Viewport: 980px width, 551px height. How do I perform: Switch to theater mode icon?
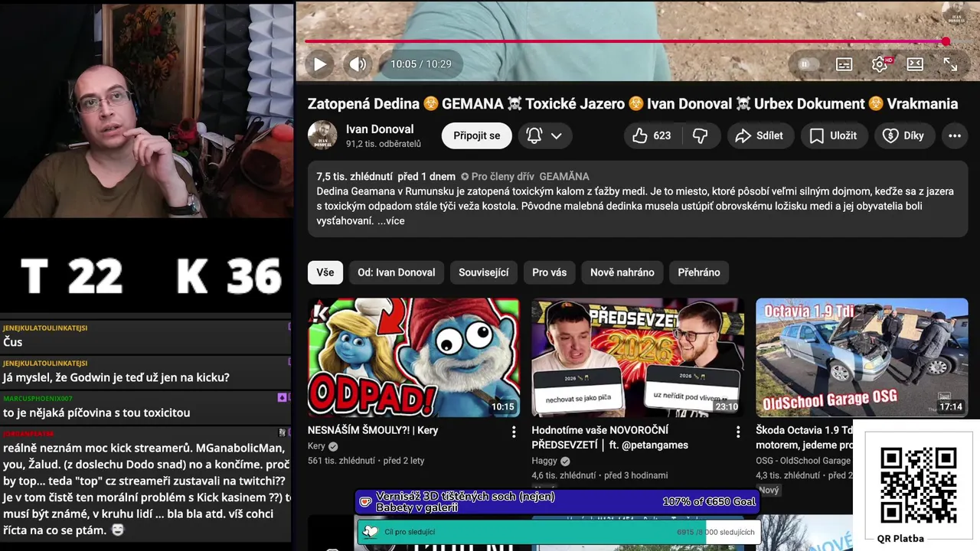click(x=915, y=64)
